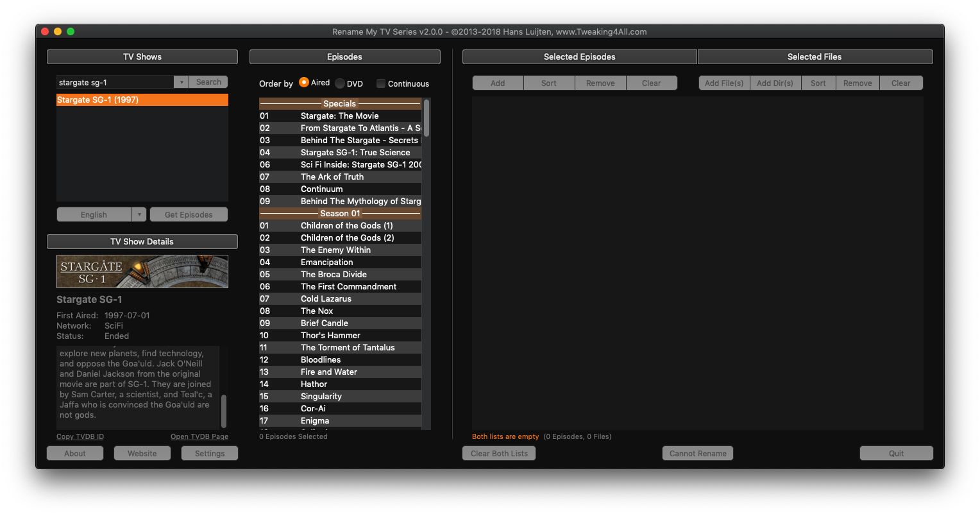Remove from Selected Episodes list
Viewport: 980px width, 516px height.
click(x=600, y=83)
